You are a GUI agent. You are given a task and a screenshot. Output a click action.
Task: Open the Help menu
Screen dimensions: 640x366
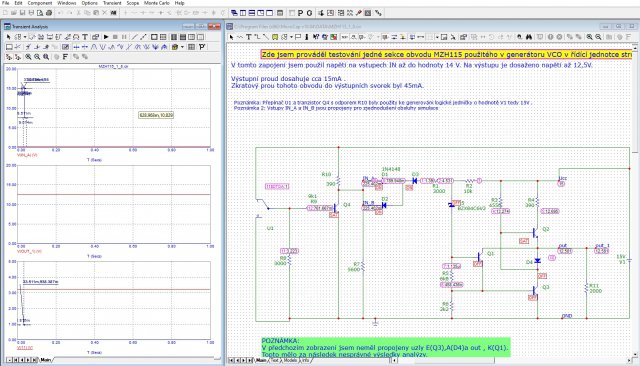[x=180, y=3]
